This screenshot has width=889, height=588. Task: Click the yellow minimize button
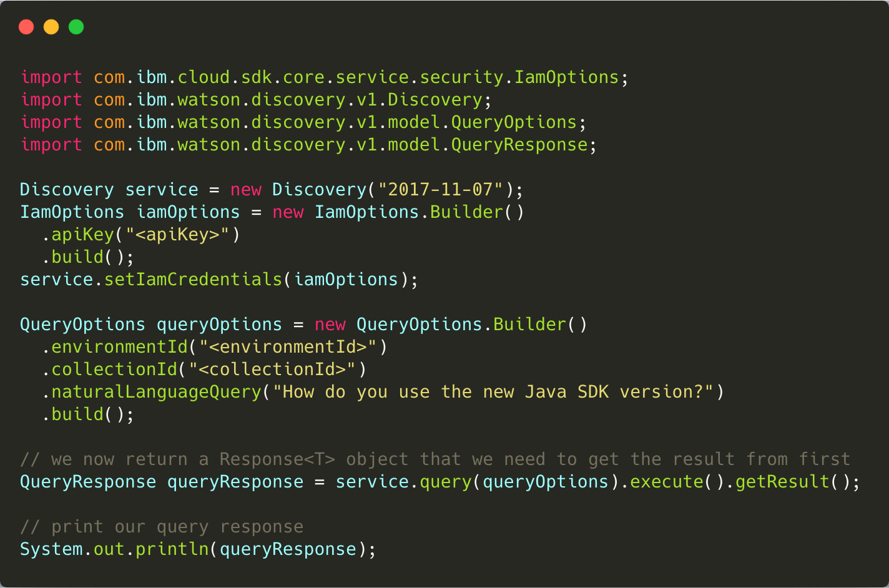[51, 27]
